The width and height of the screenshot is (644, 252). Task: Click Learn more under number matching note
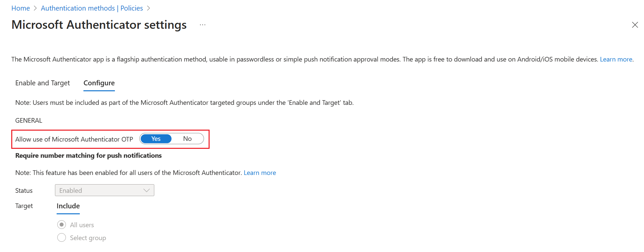[x=260, y=172]
